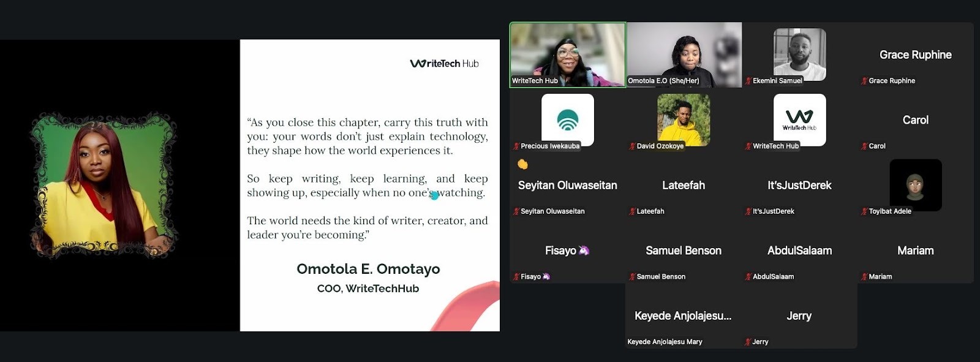980x362 pixels.
Task: Click the black W WriteTech Hub avatar logo
Action: (799, 119)
